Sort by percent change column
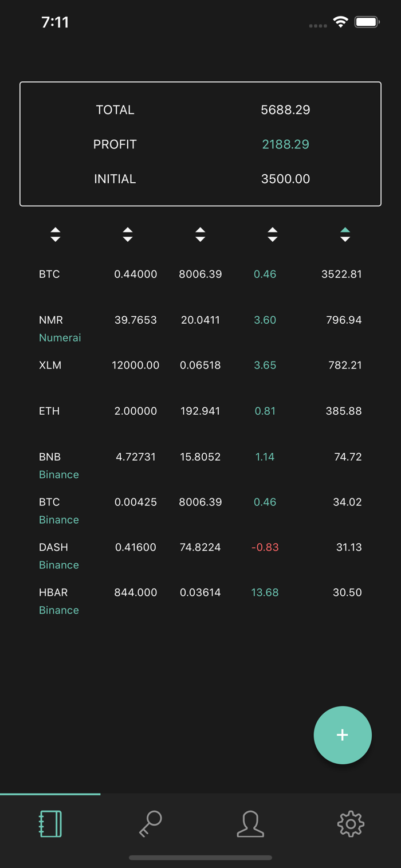The image size is (401, 868). point(273,234)
